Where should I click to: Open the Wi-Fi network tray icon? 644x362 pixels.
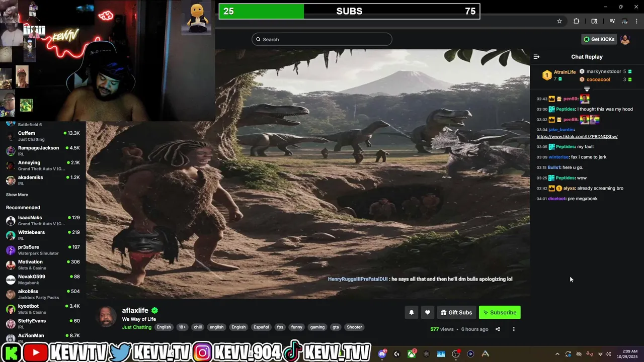pos(601,354)
